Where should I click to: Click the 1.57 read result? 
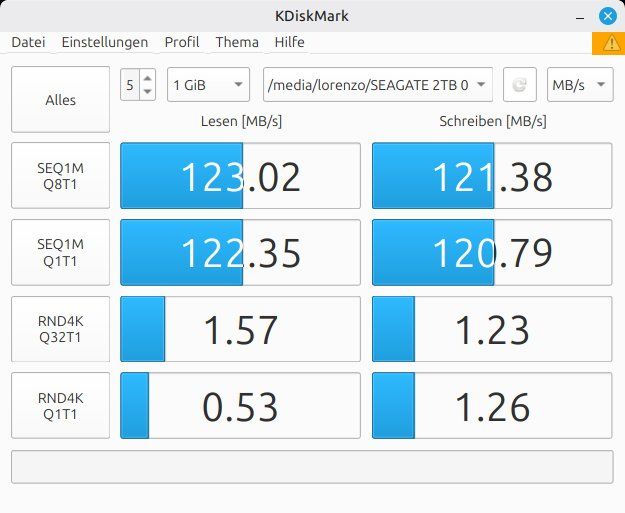[x=240, y=329]
